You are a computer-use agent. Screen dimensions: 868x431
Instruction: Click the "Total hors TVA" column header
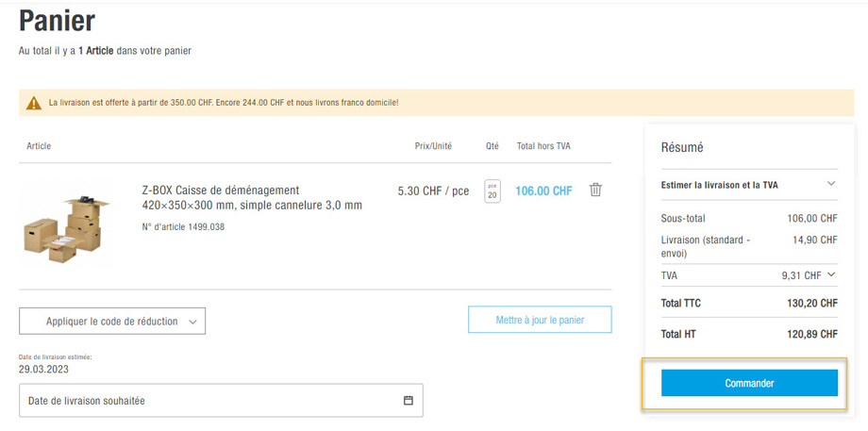(543, 146)
